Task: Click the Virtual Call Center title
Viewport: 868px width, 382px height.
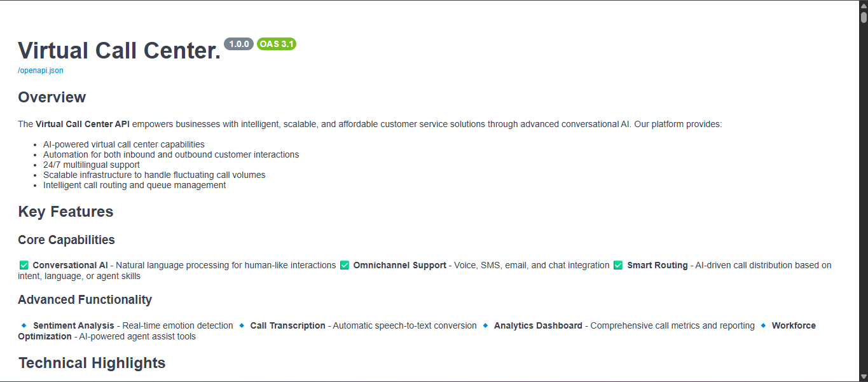Action: pos(120,50)
